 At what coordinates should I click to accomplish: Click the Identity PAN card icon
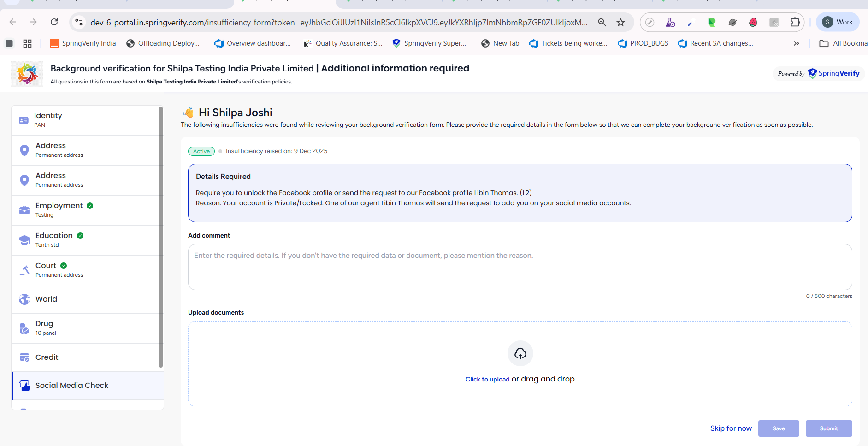pyautogui.click(x=24, y=120)
